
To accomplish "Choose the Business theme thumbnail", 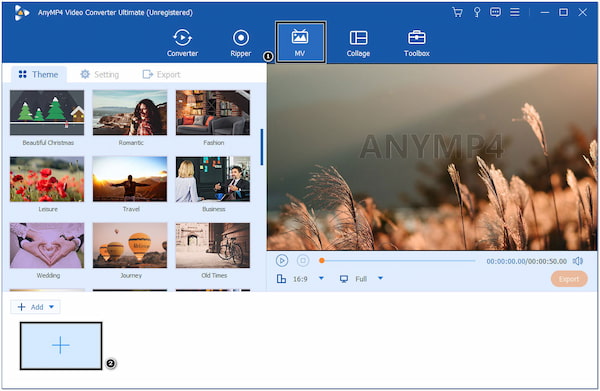I will pyautogui.click(x=213, y=179).
